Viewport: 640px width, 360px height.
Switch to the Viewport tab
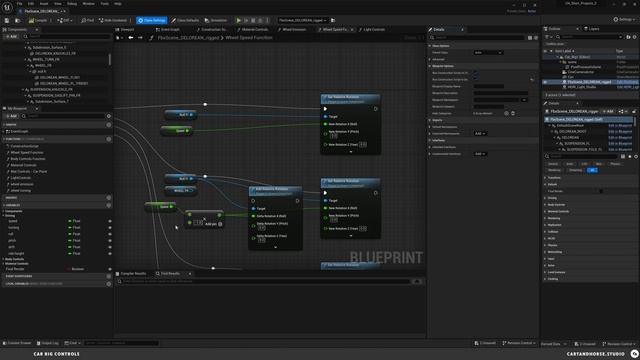pos(125,29)
